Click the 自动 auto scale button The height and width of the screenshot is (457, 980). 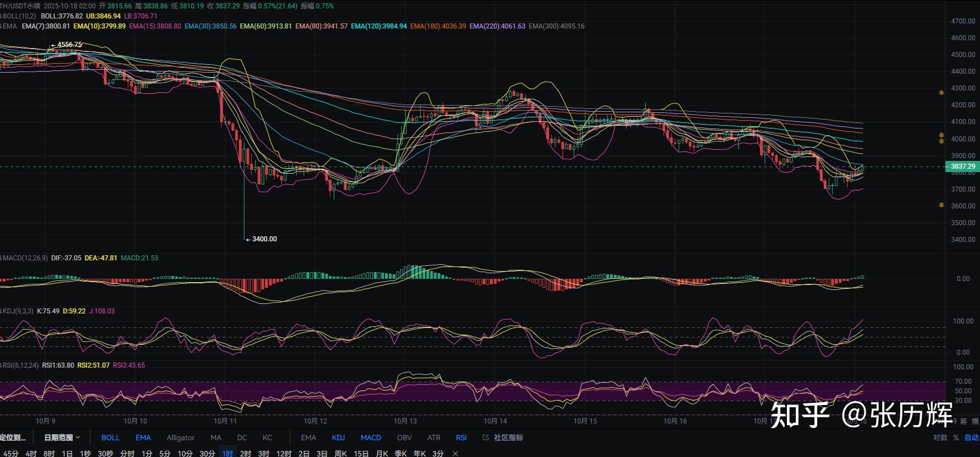click(971, 437)
